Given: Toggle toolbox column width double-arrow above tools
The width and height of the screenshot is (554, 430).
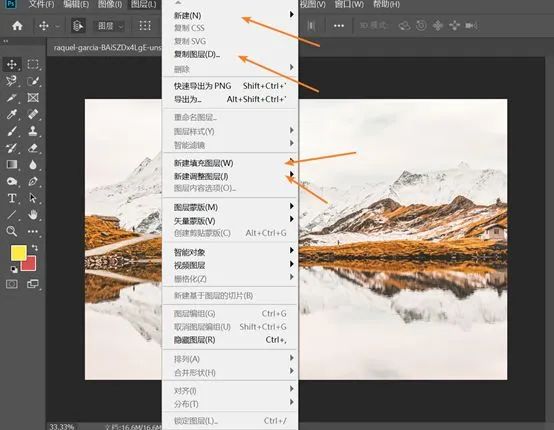Looking at the screenshot, I should coord(5,42).
